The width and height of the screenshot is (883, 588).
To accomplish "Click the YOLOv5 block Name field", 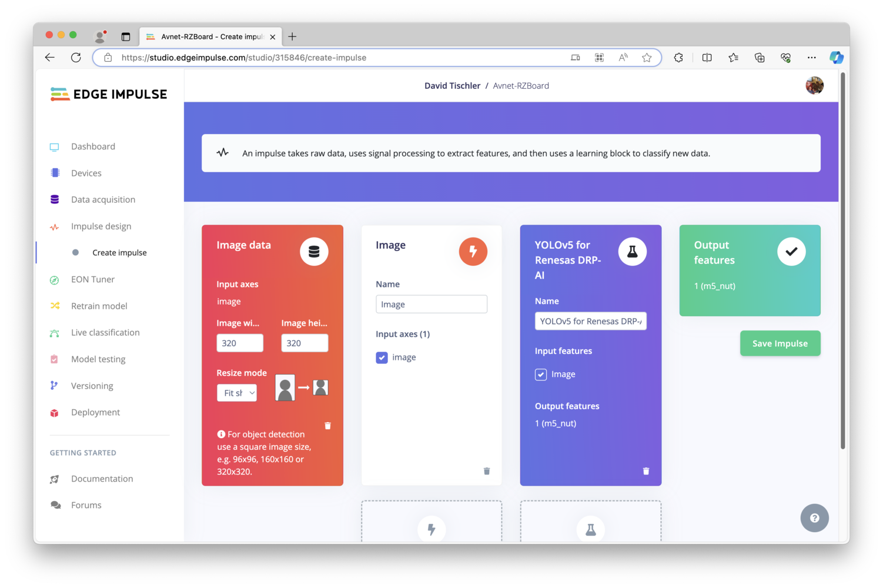I will [x=591, y=321].
